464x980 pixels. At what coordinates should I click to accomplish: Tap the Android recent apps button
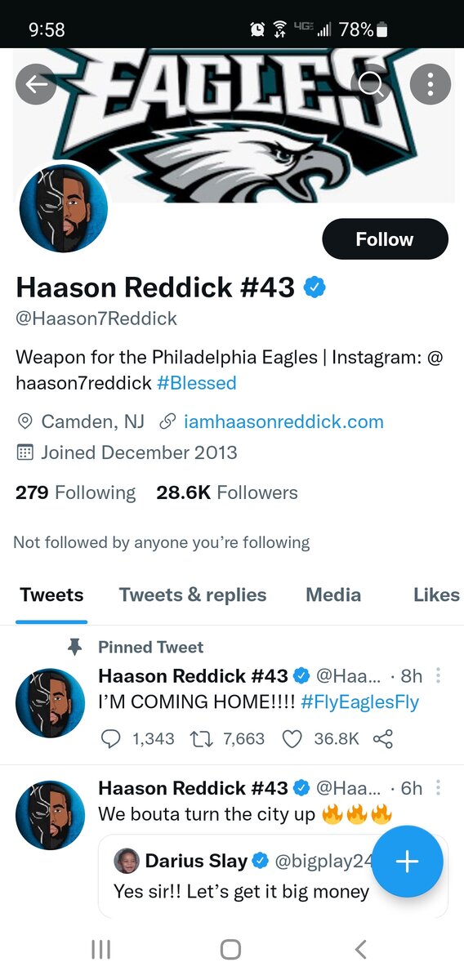[x=101, y=949]
